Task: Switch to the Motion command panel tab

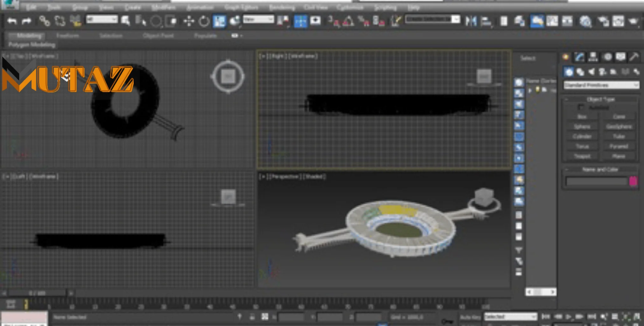Action: (607, 57)
